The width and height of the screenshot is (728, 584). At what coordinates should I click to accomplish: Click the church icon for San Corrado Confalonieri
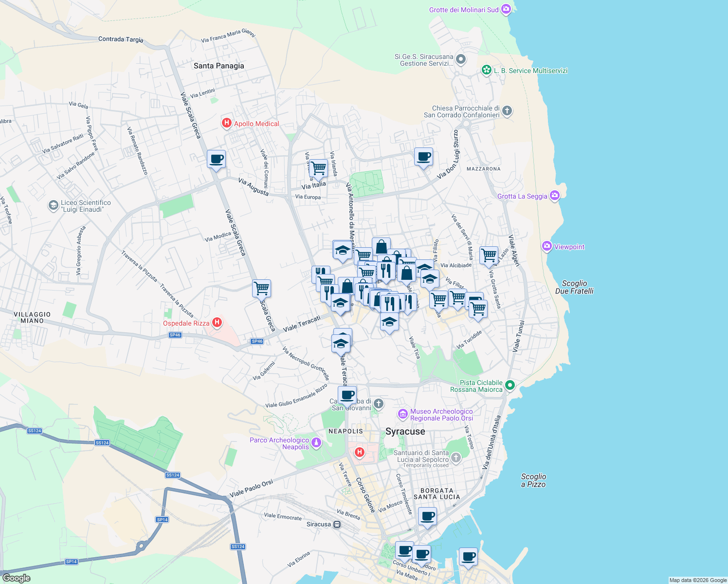pyautogui.click(x=506, y=111)
